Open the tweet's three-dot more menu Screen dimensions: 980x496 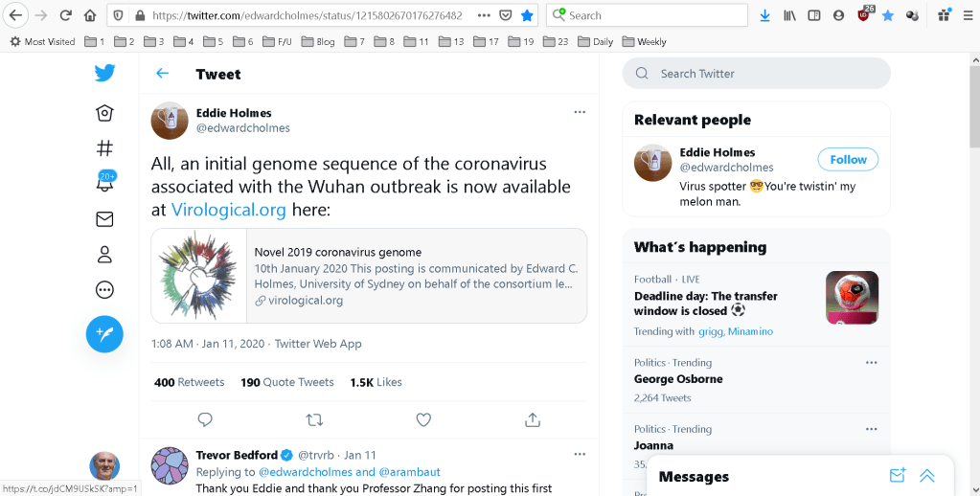point(580,112)
